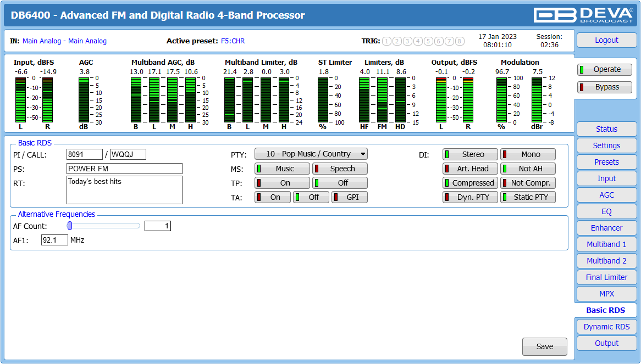This screenshot has width=641, height=364.
Task: Switch processor to Bypass mode
Action: [x=605, y=87]
